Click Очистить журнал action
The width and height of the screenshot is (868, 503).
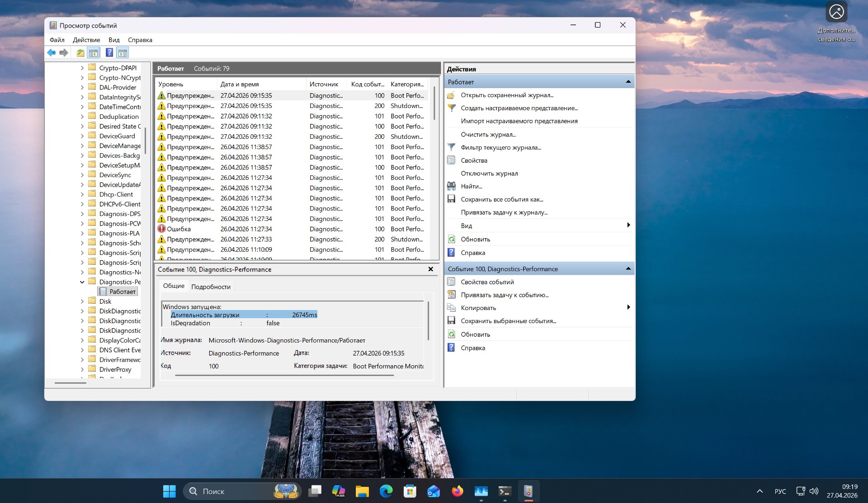tap(488, 134)
